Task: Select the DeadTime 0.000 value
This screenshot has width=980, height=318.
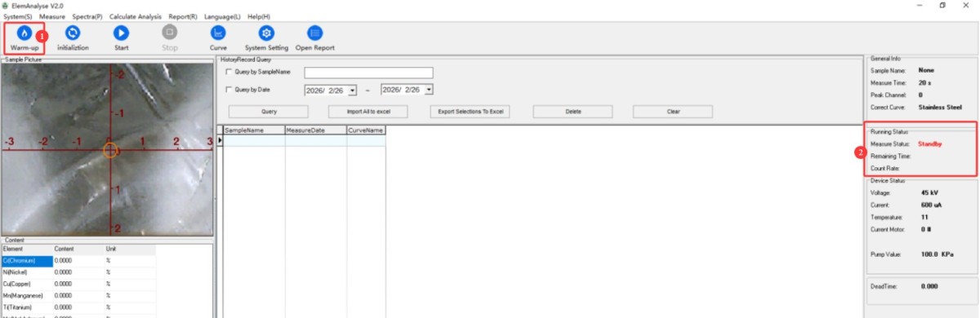Action: (929, 287)
